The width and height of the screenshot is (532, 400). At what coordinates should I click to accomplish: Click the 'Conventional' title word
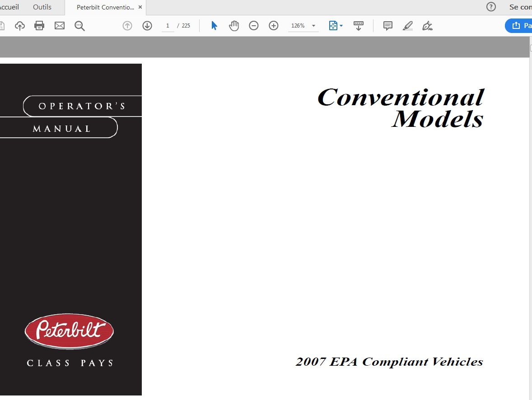pyautogui.click(x=401, y=98)
